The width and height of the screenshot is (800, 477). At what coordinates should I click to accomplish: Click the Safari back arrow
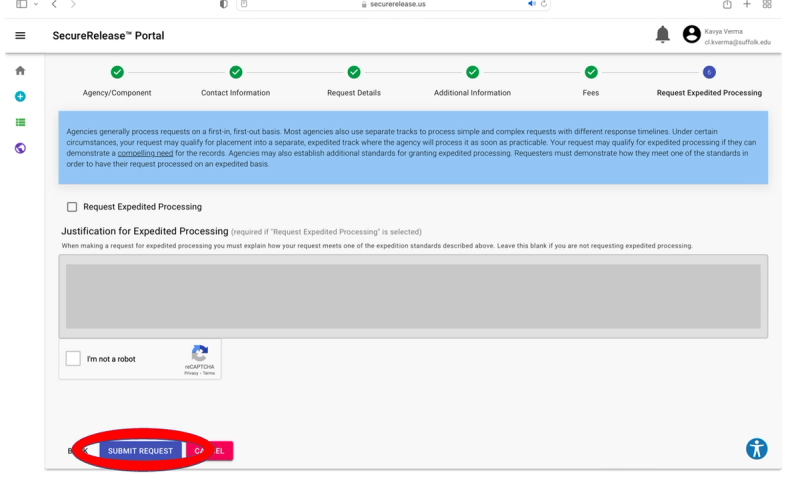54,5
